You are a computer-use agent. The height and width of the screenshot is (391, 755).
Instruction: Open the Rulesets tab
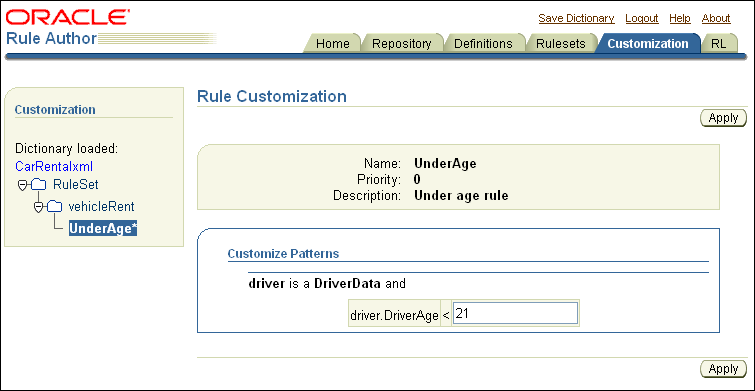(x=561, y=44)
